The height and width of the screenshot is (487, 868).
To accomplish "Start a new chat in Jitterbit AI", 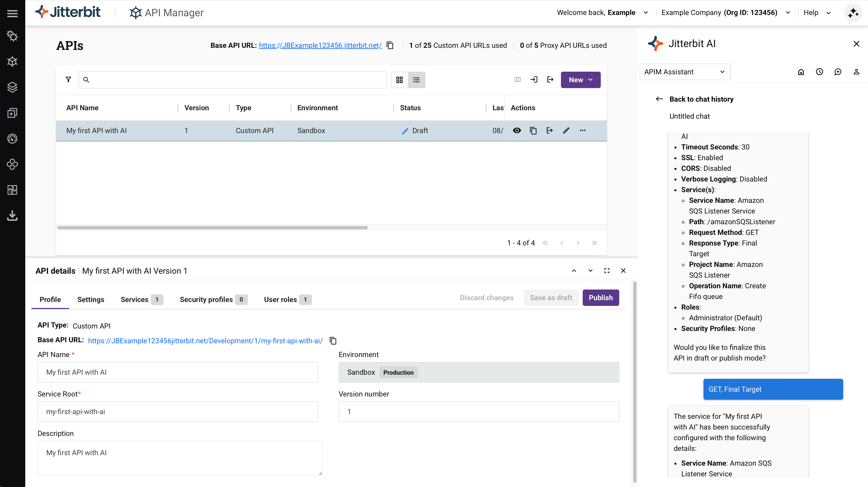I will point(838,72).
